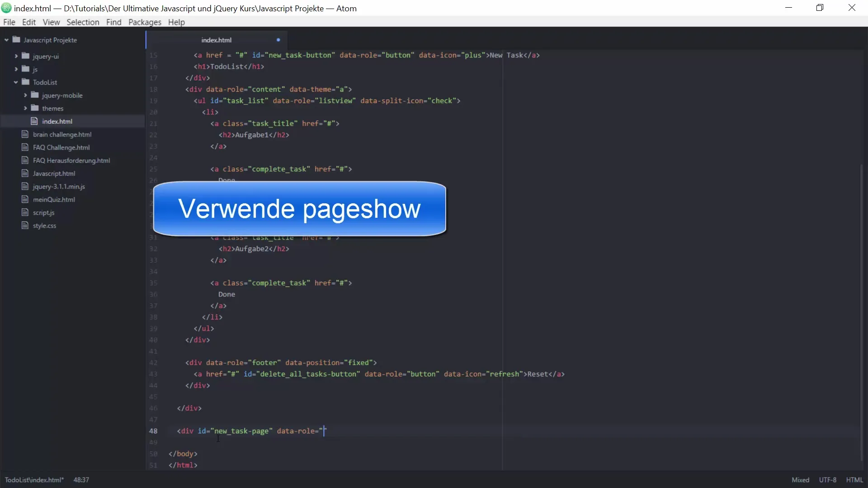Click the jquery-mobile folder icon
The height and width of the screenshot is (488, 868).
pyautogui.click(x=35, y=95)
